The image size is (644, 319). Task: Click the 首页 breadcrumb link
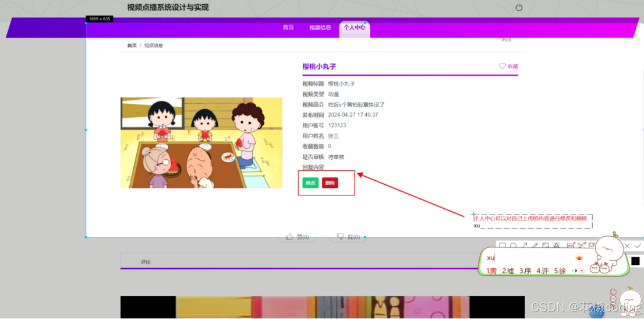(132, 45)
